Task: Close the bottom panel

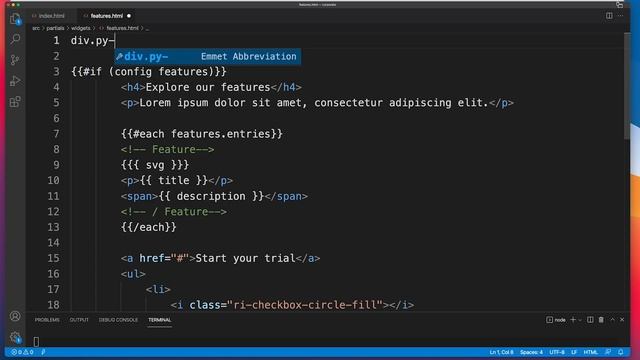Action: [x=622, y=320]
